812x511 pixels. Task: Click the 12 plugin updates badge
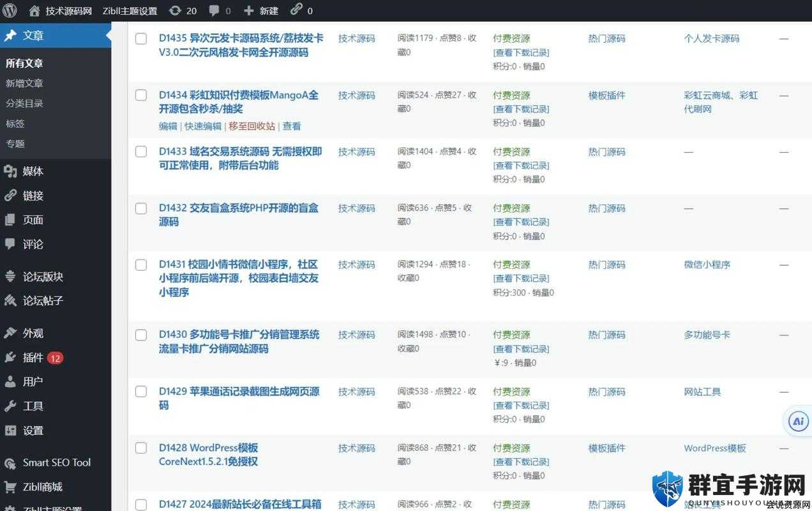point(55,358)
